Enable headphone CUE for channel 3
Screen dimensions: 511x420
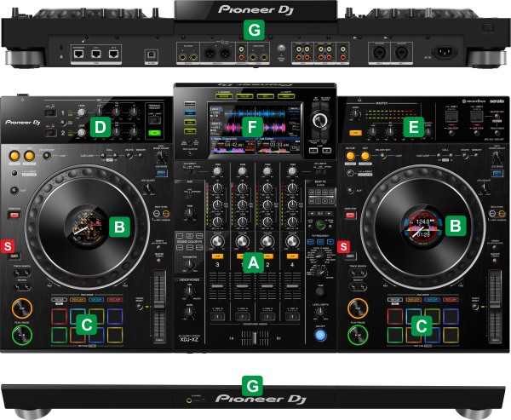pos(217,256)
